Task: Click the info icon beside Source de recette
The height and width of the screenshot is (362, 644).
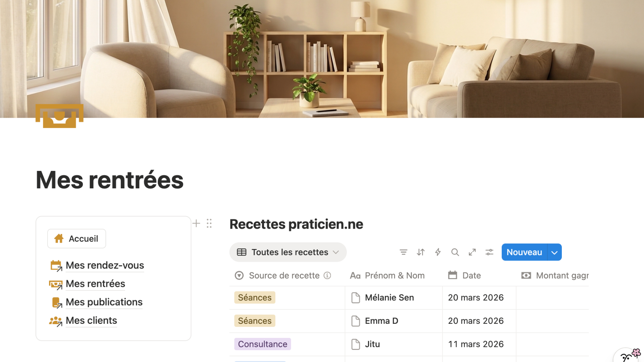Action: point(327,276)
